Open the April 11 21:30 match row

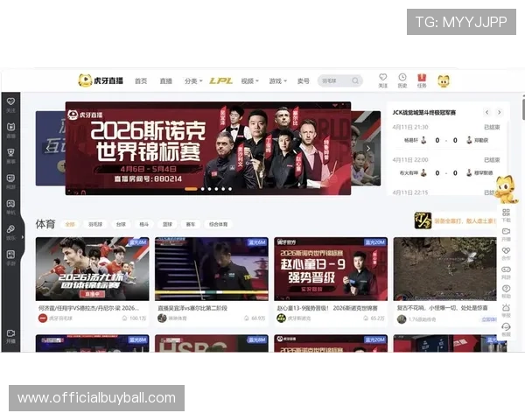(446, 134)
